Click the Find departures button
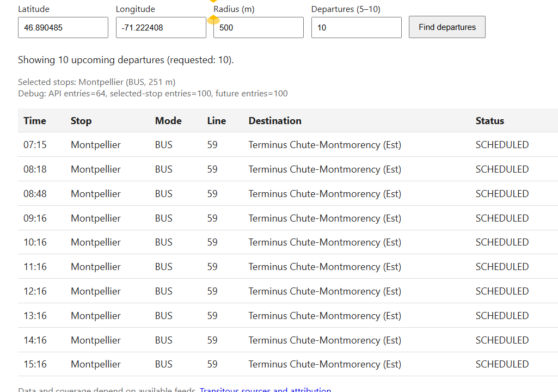Image resolution: width=558 pixels, height=392 pixels. coord(447,27)
